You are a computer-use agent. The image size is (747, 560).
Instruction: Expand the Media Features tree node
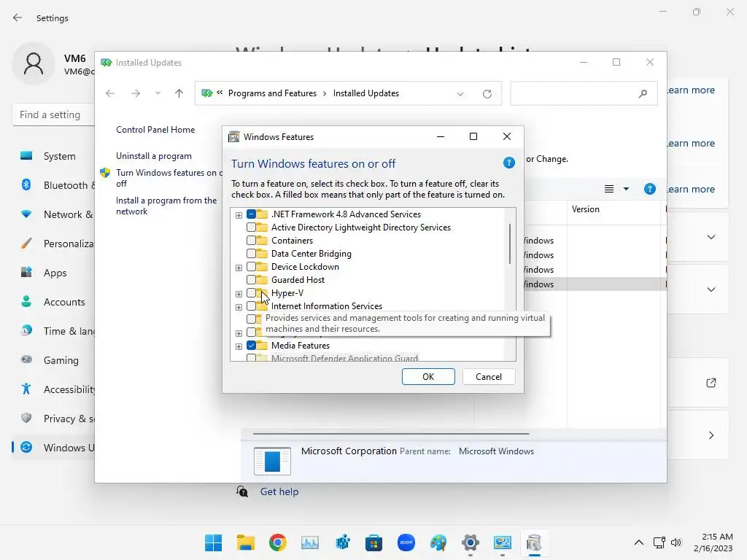pyautogui.click(x=239, y=346)
